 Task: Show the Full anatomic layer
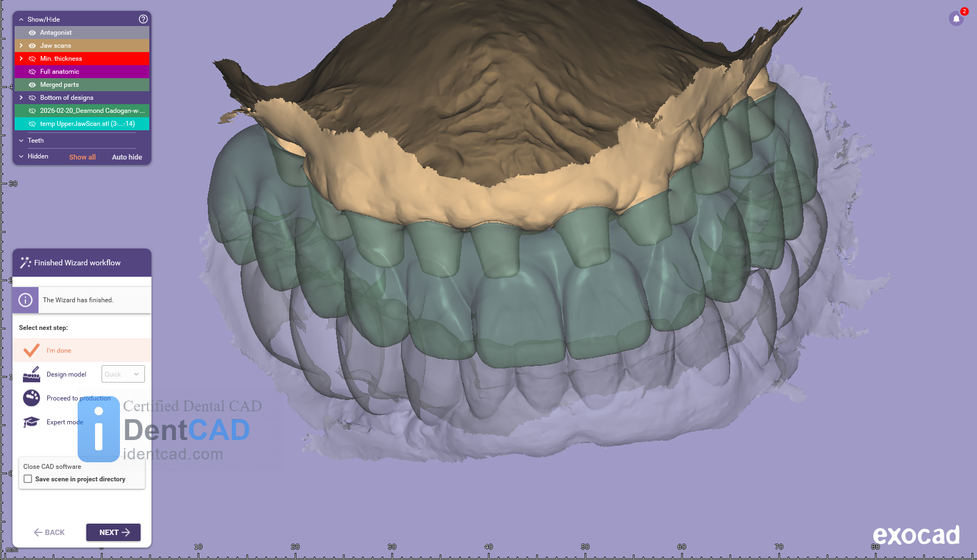point(32,72)
